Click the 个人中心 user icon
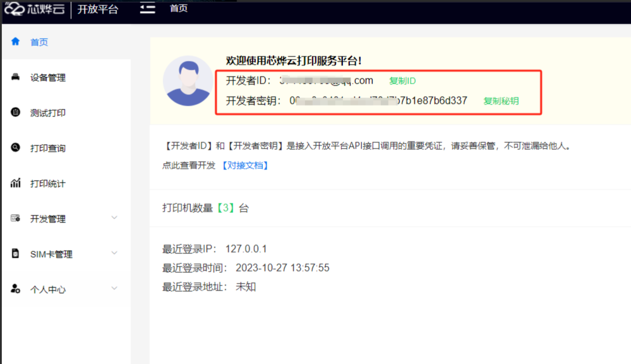This screenshot has height=364, width=631. pyautogui.click(x=15, y=288)
